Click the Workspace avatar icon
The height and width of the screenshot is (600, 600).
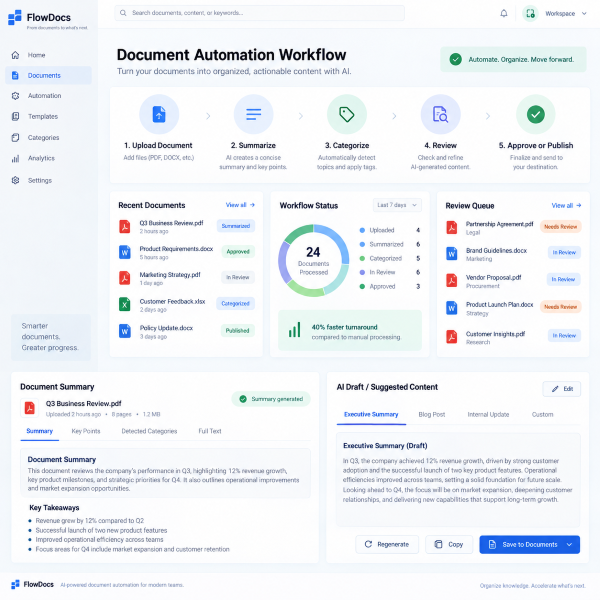click(x=530, y=13)
